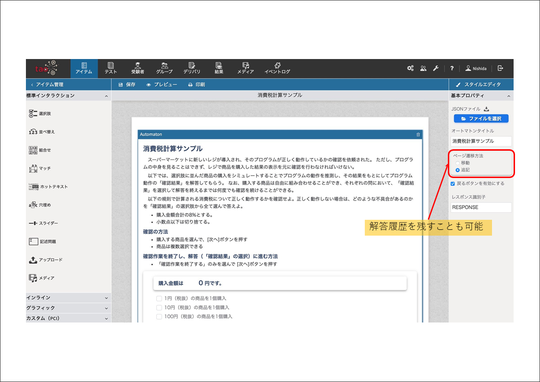Open the settings gears icon in header
Viewport: 540px width, 382px height.
[410, 68]
